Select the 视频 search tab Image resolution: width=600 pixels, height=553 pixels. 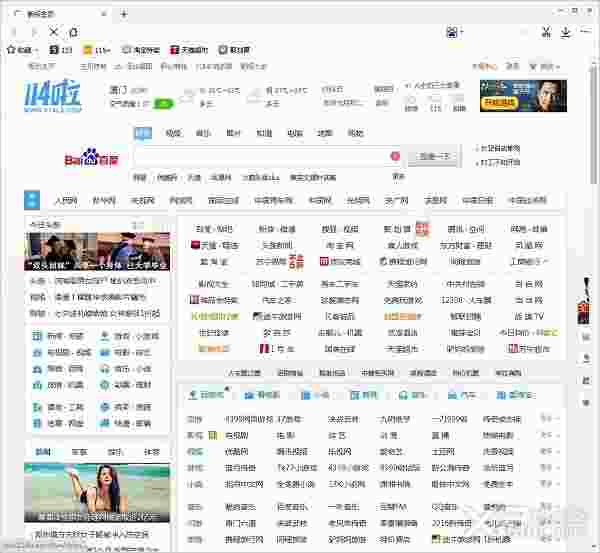pyautogui.click(x=173, y=133)
